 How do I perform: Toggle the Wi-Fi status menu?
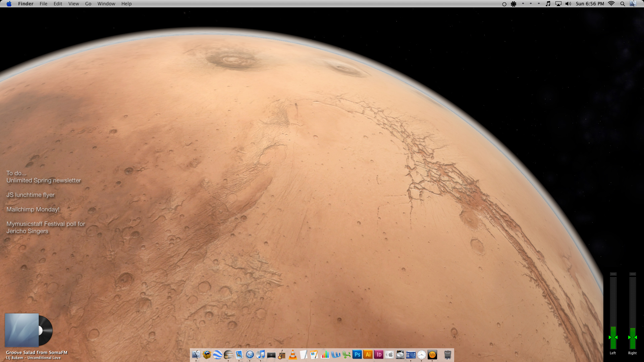611,4
